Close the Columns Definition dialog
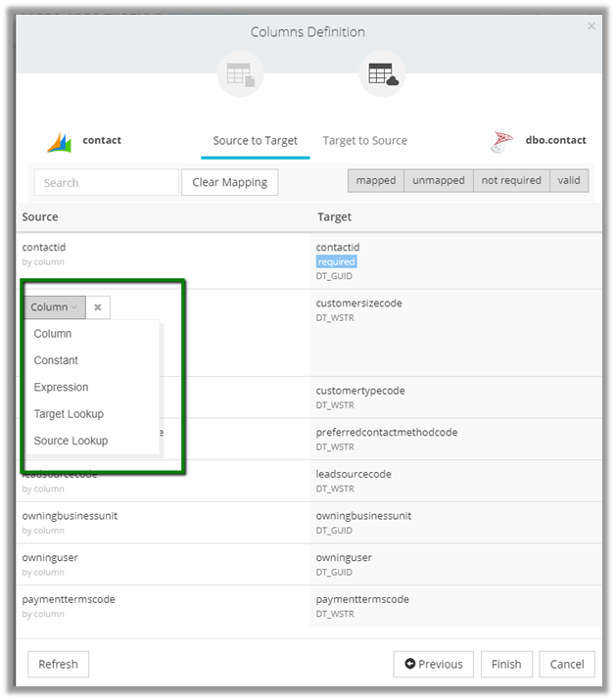615x700 pixels. coord(591,26)
